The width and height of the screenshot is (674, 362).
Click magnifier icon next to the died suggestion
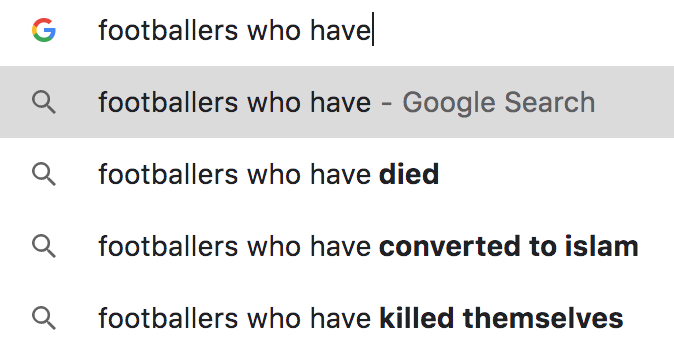[44, 175]
